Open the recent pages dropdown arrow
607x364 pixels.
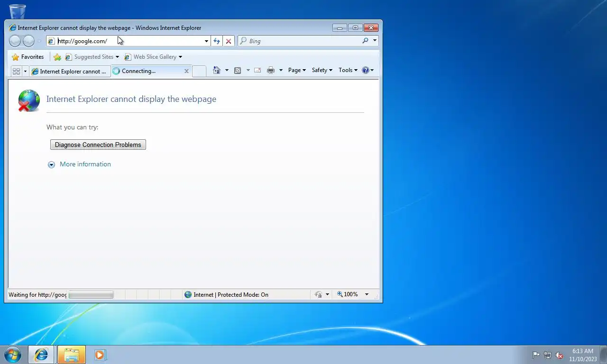point(39,41)
